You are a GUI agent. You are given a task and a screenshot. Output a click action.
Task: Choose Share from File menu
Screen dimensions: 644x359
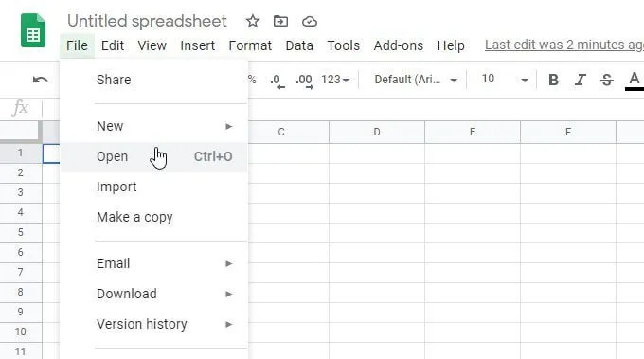154,80
